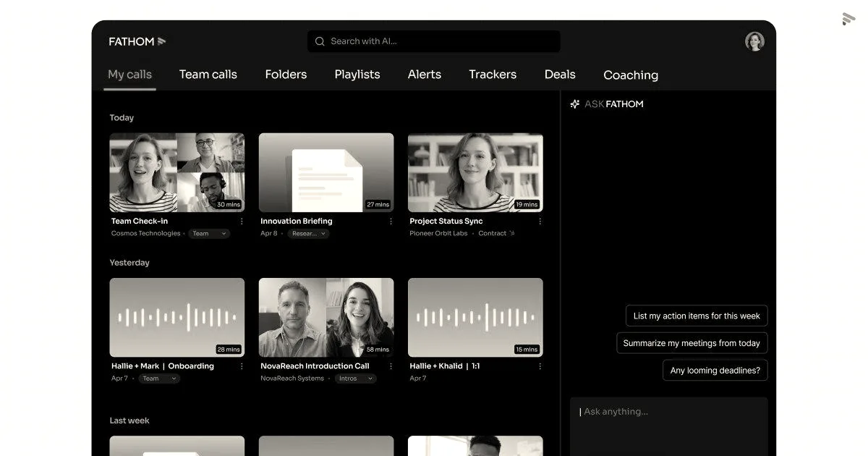Expand the Team dropdown on Team Check-in

pos(209,234)
